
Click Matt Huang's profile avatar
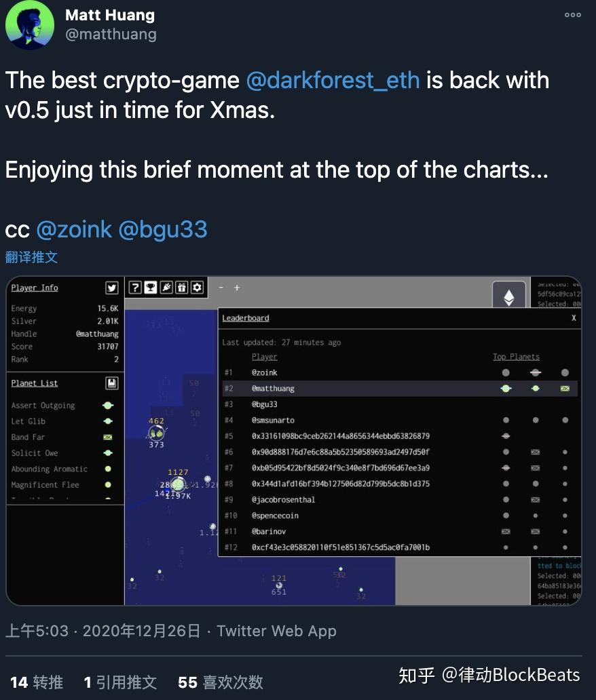tap(29, 25)
